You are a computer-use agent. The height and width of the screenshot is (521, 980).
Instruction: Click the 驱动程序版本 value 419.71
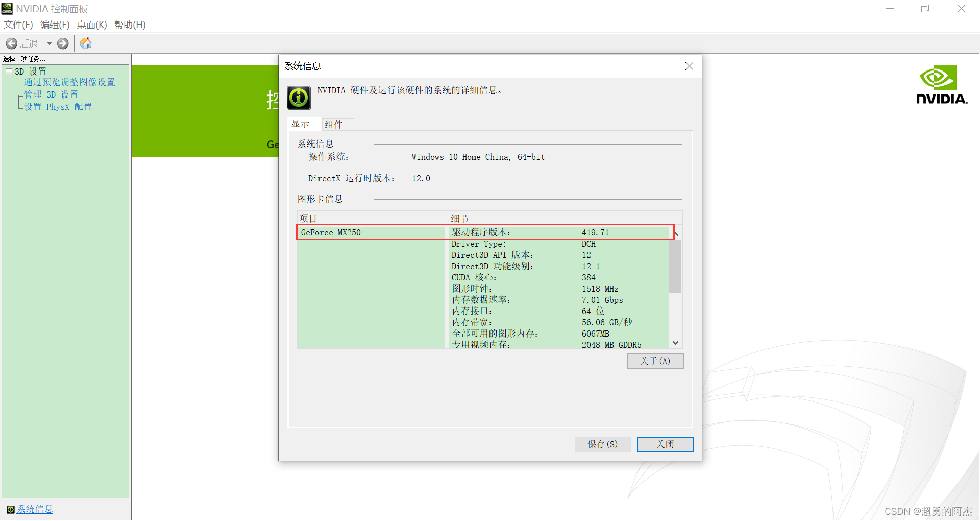(x=596, y=233)
